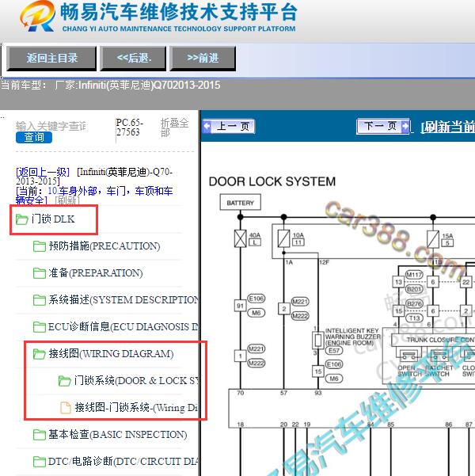
Task: Select 预防措施(PRECAUTION) tree item
Action: tap(104, 246)
